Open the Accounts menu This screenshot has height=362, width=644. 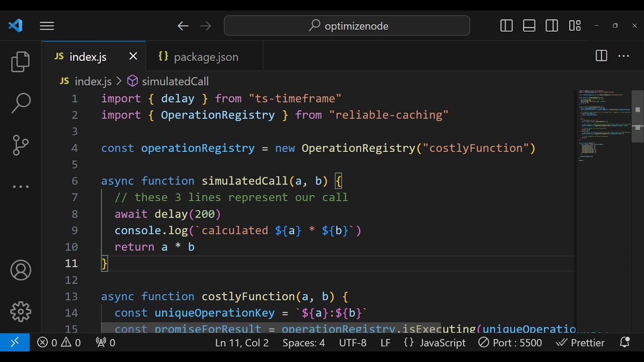point(21,271)
